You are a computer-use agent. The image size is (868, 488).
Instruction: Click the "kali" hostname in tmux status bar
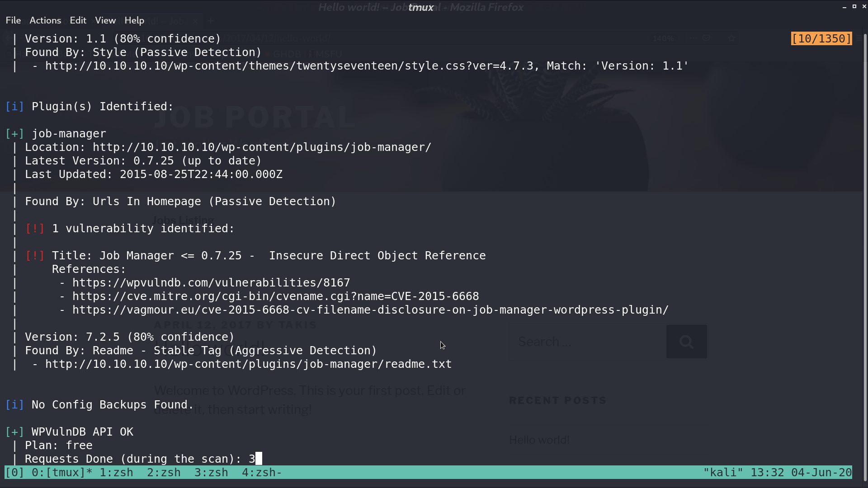point(723,472)
